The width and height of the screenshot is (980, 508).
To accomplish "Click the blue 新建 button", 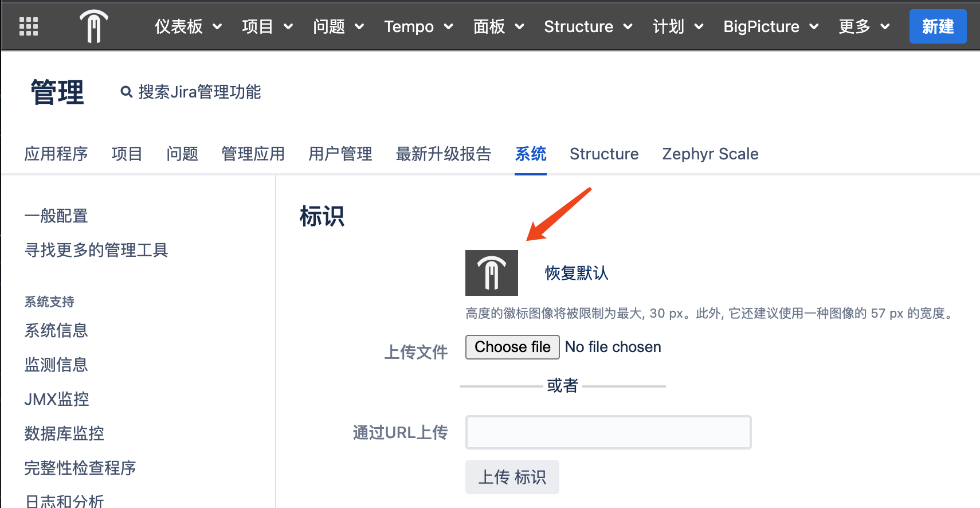I will [x=938, y=26].
